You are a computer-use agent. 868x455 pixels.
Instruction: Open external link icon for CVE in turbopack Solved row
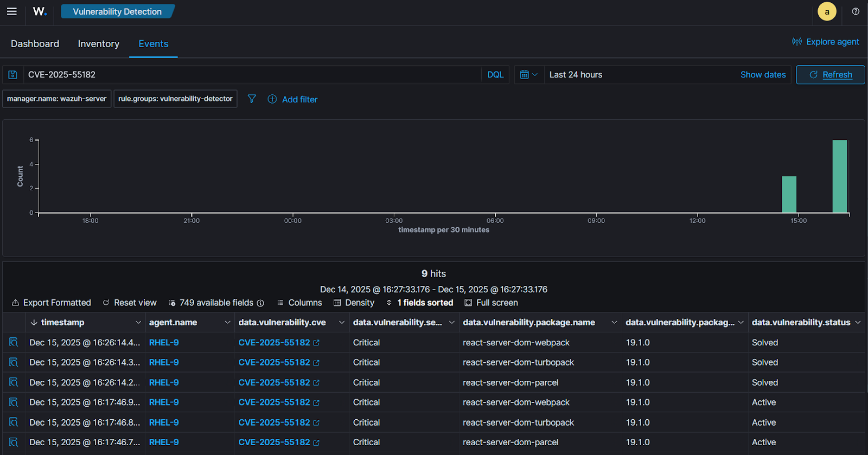click(x=316, y=363)
